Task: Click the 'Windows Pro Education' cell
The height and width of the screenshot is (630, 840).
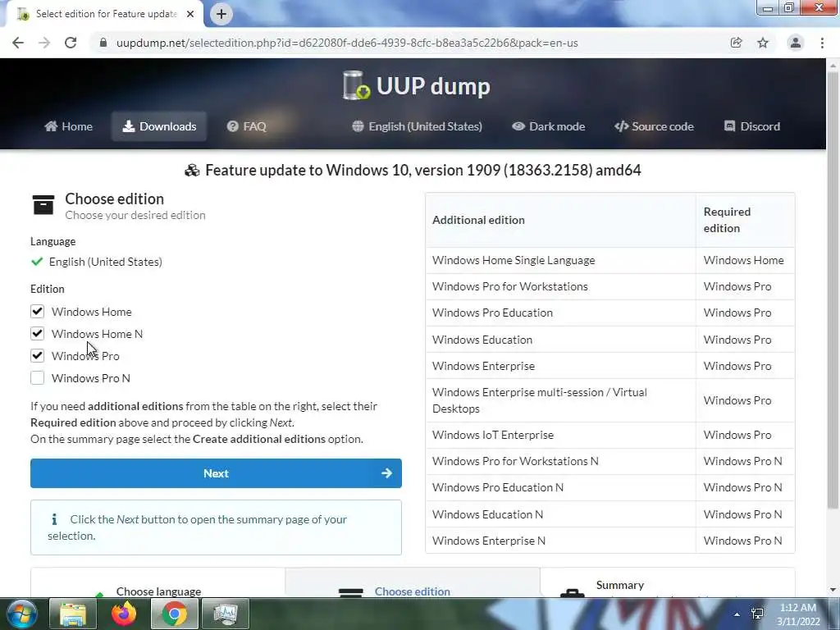Action: point(560,313)
